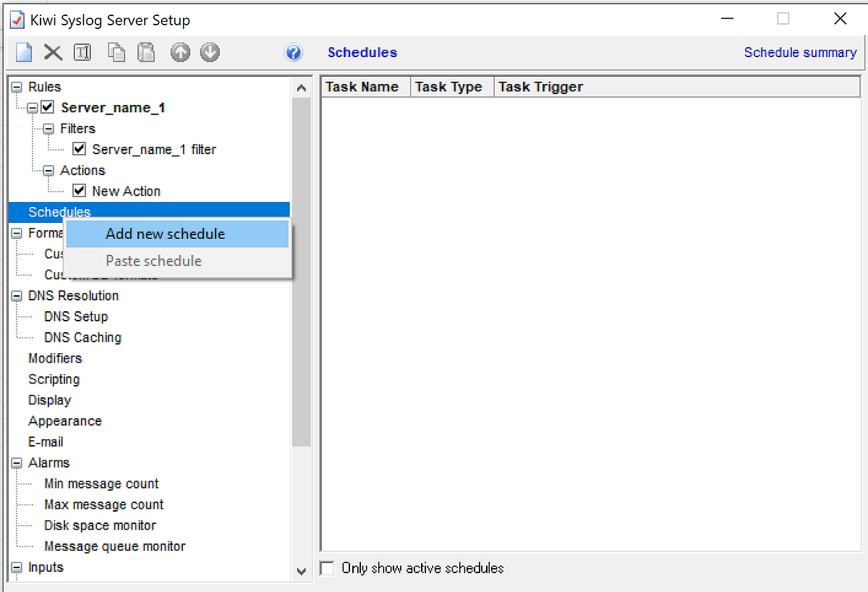
Task: Open Help using the question mark icon
Action: coord(294,52)
